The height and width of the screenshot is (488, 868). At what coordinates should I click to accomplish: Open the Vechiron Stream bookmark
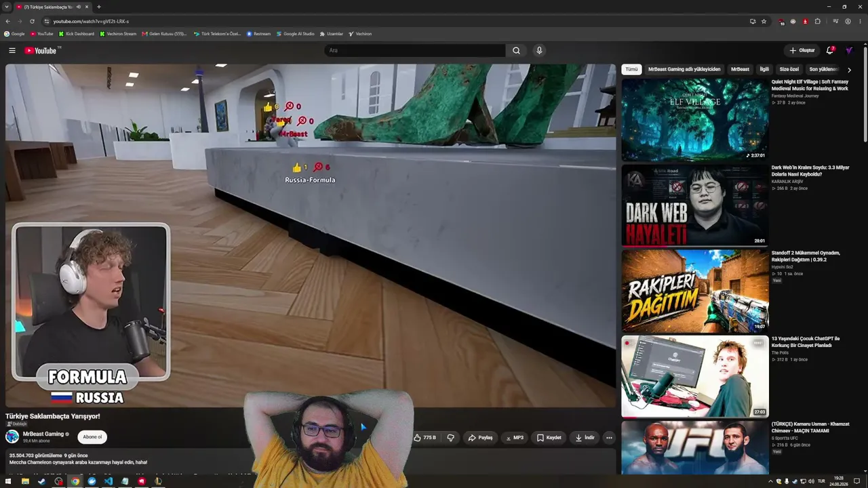tap(118, 33)
